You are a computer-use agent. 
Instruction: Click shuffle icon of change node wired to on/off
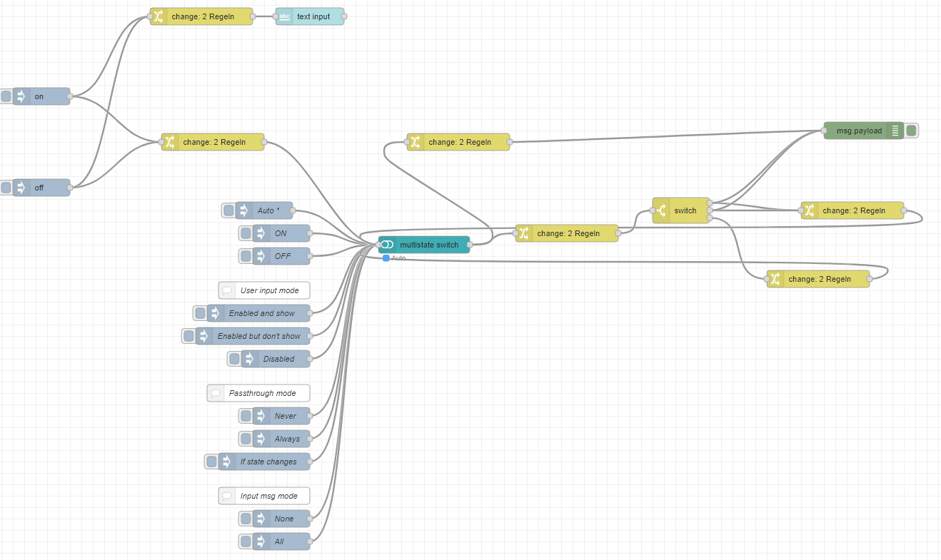coord(170,142)
